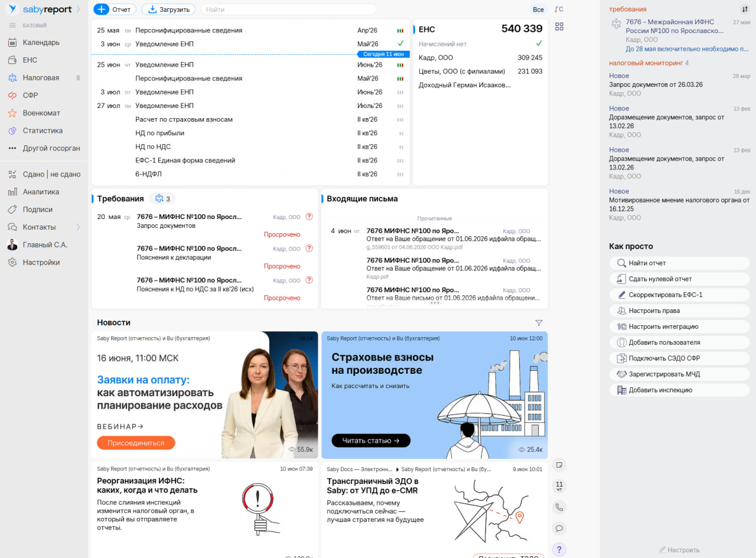Open the ЕНС section in sidebar
This screenshot has width=756, height=558.
click(x=30, y=60)
